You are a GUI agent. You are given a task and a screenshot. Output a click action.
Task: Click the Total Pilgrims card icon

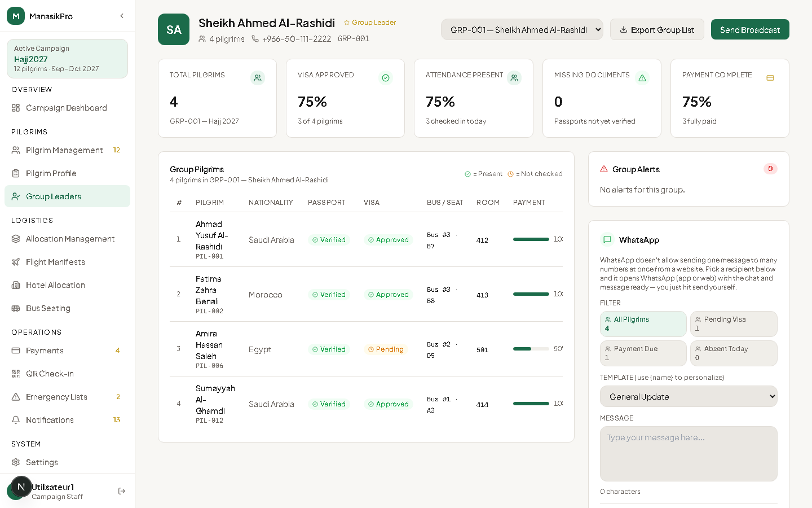(258, 78)
